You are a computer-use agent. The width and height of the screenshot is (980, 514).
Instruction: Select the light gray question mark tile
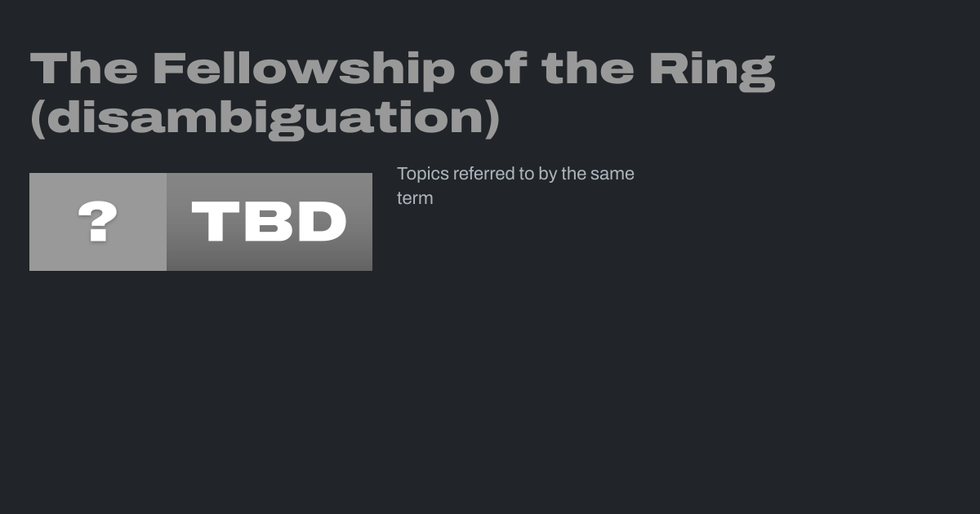98,222
